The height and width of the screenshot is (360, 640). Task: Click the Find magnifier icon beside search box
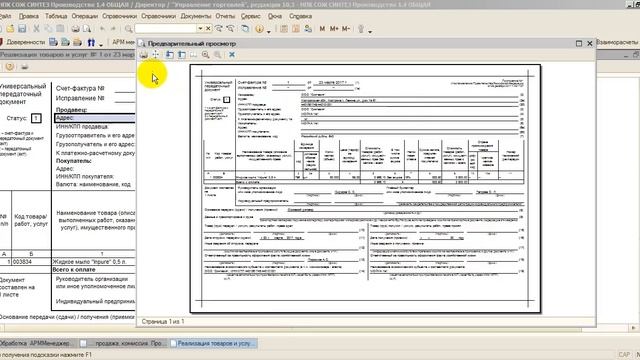pyautogui.click(x=129, y=29)
